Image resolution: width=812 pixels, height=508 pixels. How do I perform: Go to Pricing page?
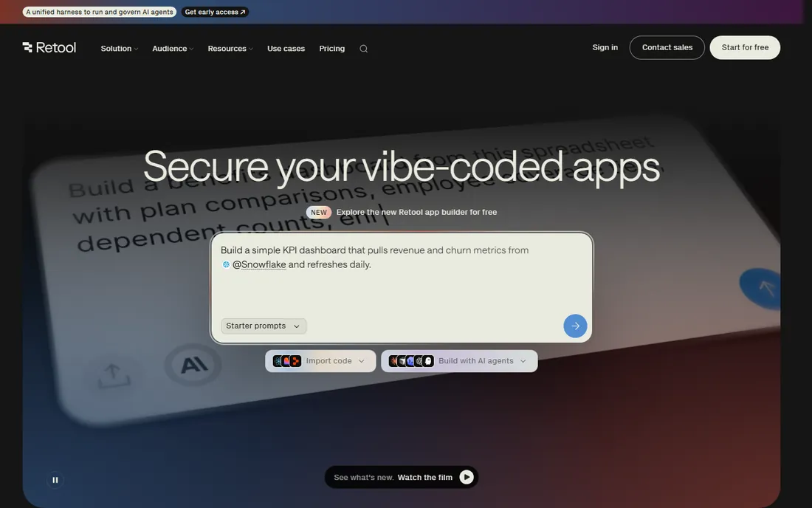[331, 49]
